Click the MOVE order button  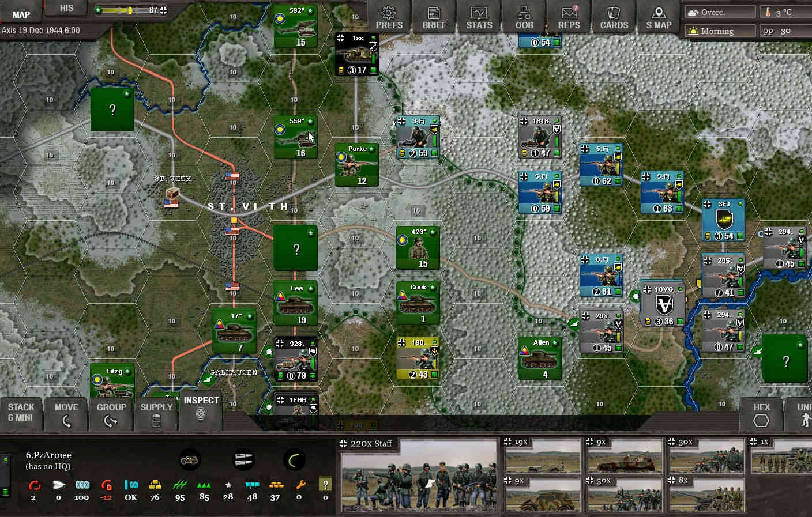coord(66,414)
